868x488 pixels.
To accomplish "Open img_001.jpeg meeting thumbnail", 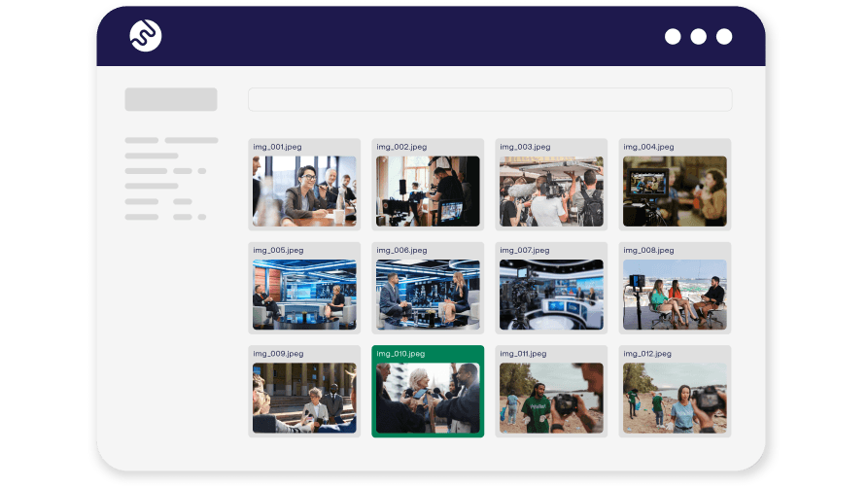I will pyautogui.click(x=304, y=191).
